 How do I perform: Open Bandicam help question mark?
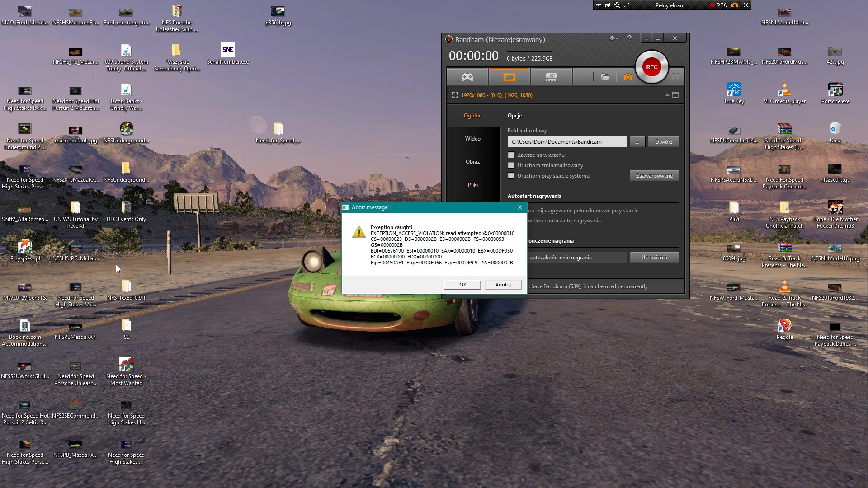pyautogui.click(x=629, y=38)
